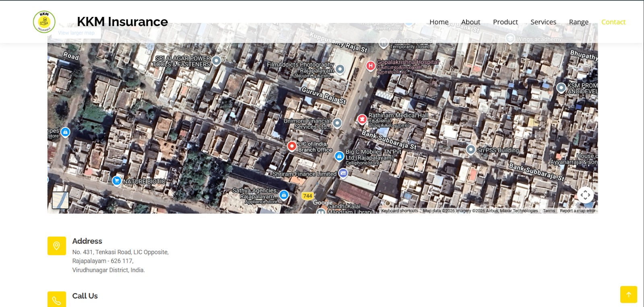
Task: Click the Sri PSS Building marker
Action: click(x=471, y=150)
